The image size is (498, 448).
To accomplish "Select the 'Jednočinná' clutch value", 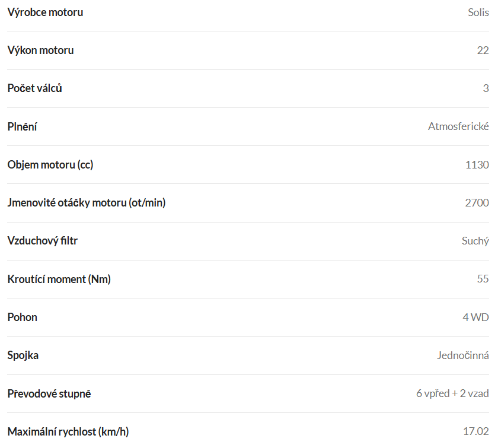I will point(462,355).
